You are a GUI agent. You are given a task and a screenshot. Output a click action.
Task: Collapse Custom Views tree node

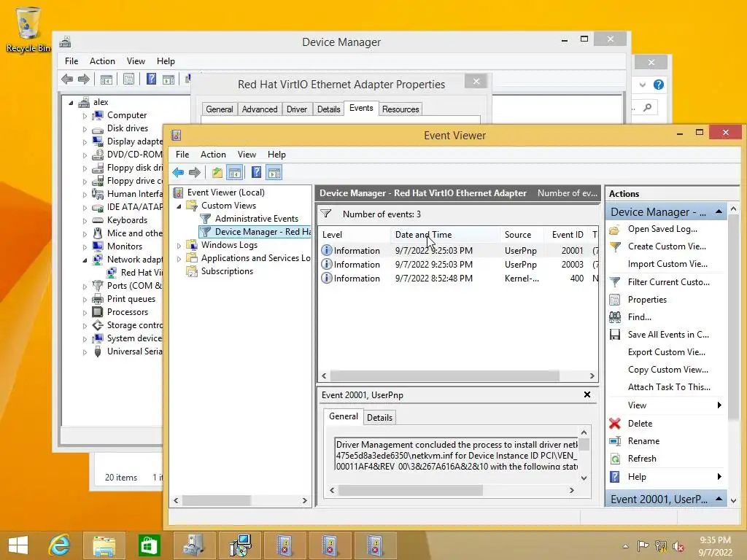pyautogui.click(x=179, y=206)
